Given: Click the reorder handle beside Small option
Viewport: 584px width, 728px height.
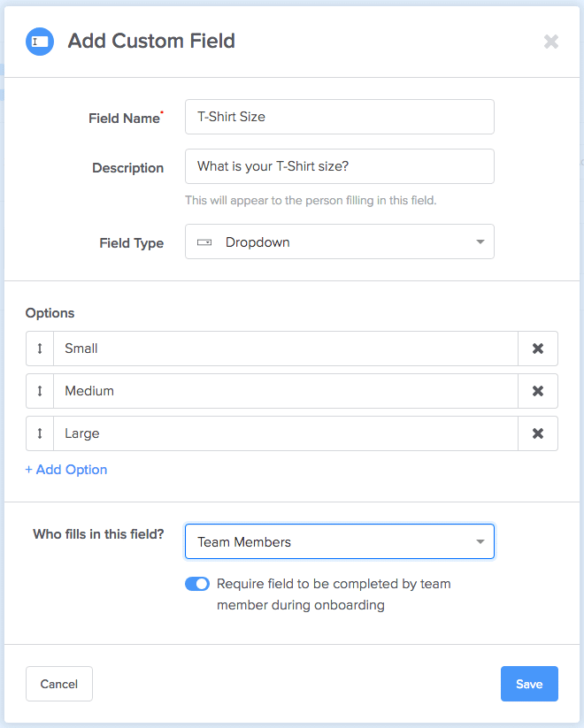Looking at the screenshot, I should pos(39,349).
